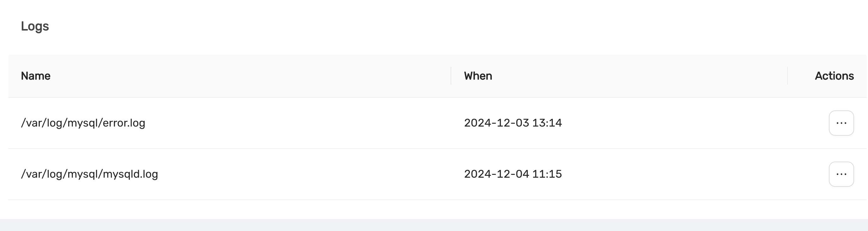Select the Name column header
Image resolution: width=868 pixels, height=231 pixels.
coord(36,76)
